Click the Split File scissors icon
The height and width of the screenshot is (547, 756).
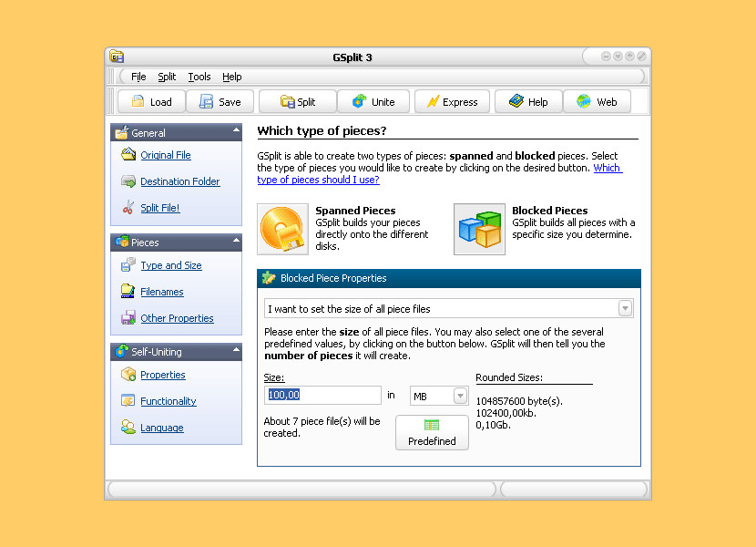(x=128, y=207)
